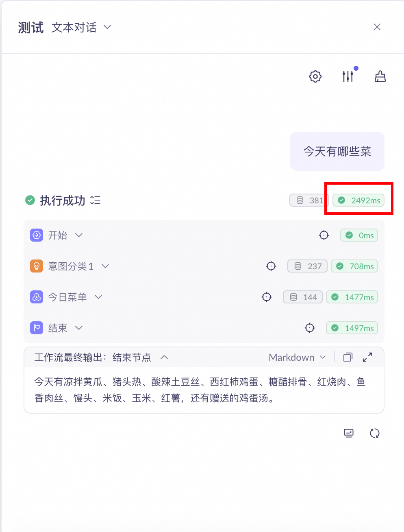
Task: Click the 今日菜单 node icon
Action: tap(37, 297)
